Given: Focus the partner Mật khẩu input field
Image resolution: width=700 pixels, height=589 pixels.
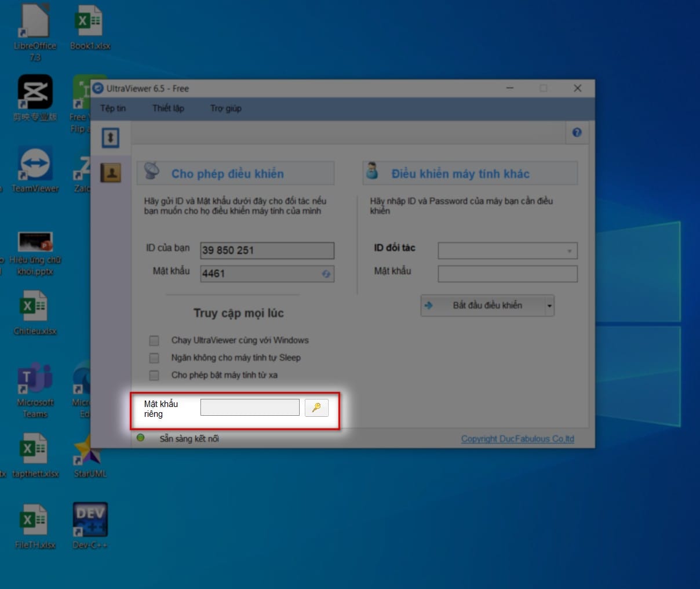Looking at the screenshot, I should 508,274.
